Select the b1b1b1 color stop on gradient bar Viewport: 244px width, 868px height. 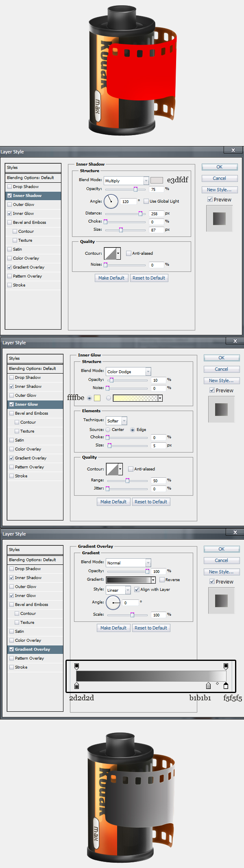209,686
